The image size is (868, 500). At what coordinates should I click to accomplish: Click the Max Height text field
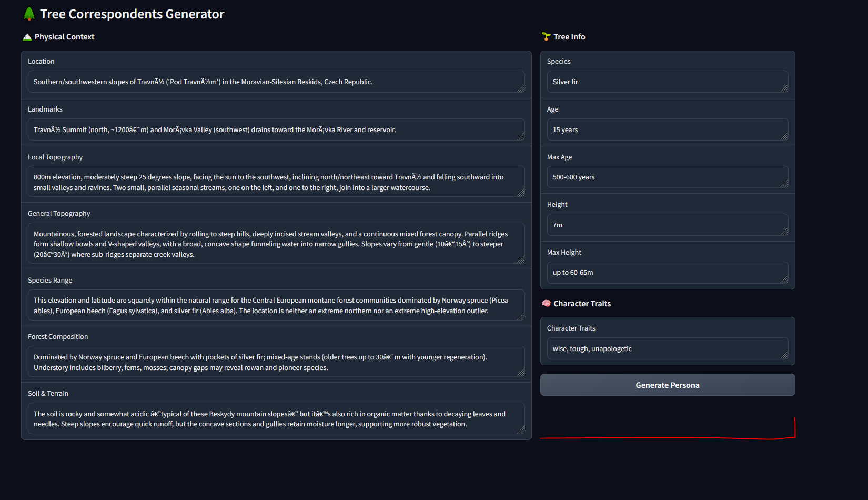click(x=667, y=273)
